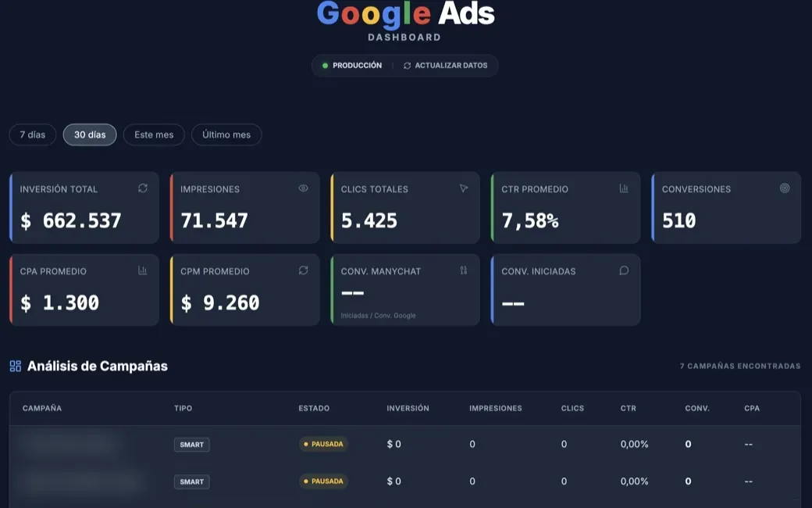Sort table by Clics column header

[x=572, y=408]
